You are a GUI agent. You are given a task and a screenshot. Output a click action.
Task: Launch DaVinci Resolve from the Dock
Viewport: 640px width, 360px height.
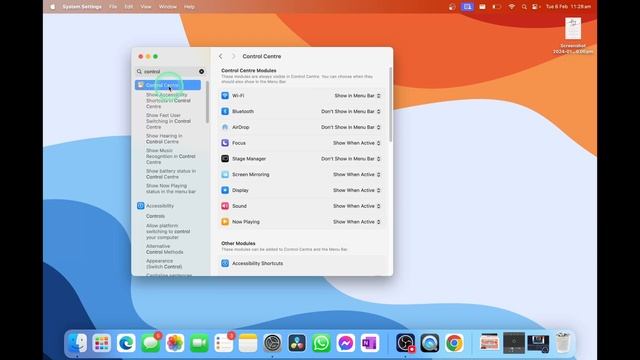tap(297, 343)
